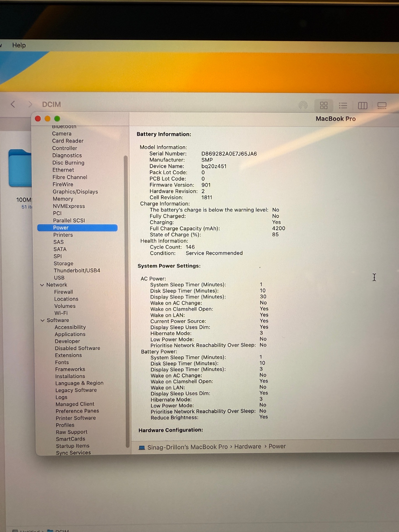Select USB in the sidebar
399x532 pixels.
pos(59,278)
